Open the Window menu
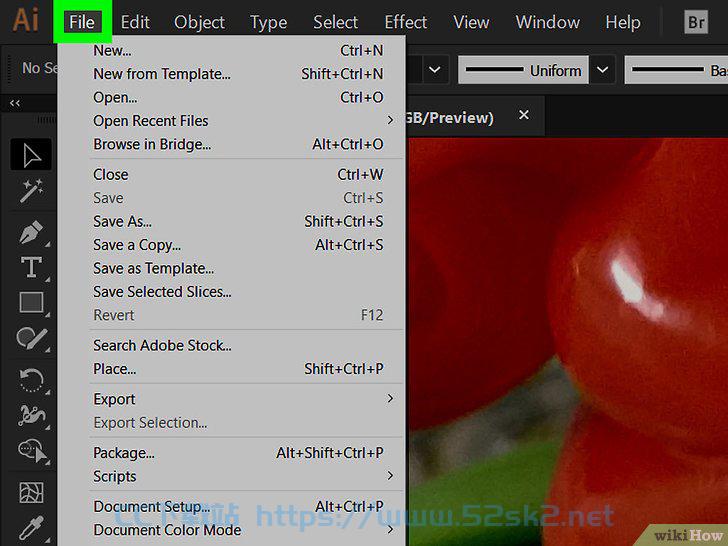Screen dimensions: 728x546 pos(547,22)
